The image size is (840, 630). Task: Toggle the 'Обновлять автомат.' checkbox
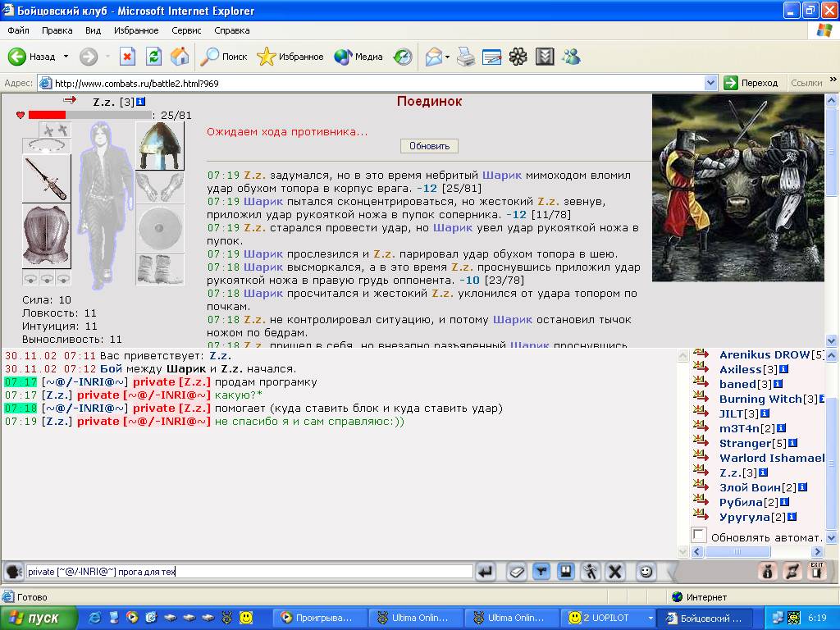[x=699, y=535]
